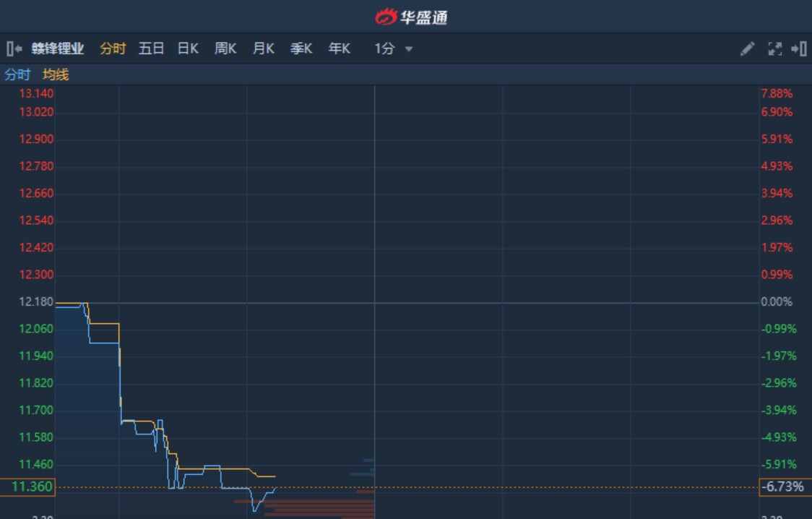Toggle the yellow 均线 legend
812x519 pixels.
point(56,74)
